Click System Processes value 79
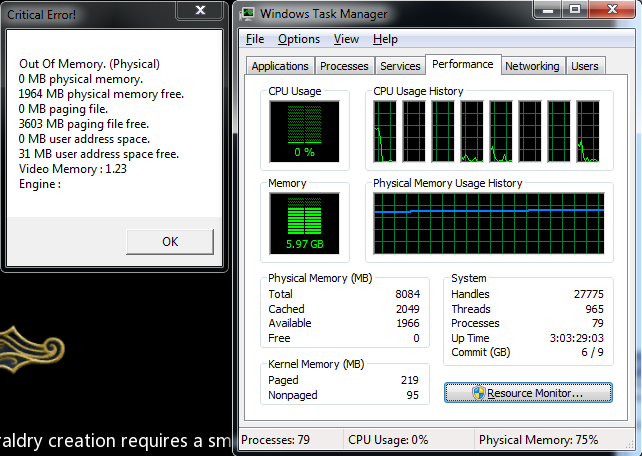Screen dimensions: 642x456 [x=598, y=323]
